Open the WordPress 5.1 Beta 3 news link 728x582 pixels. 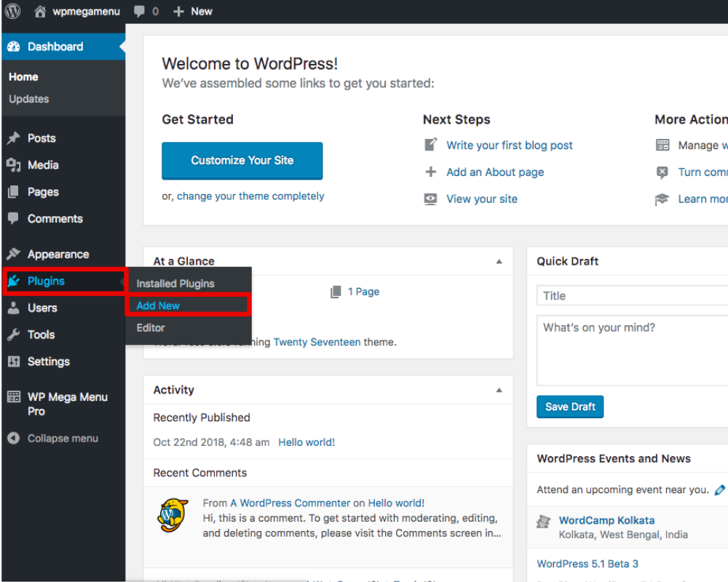coord(587,563)
